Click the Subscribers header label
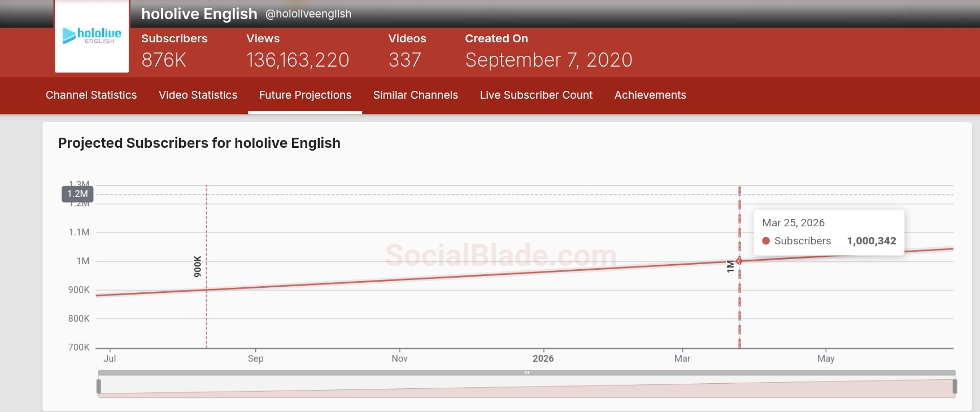The height and width of the screenshot is (412, 980). tap(175, 38)
